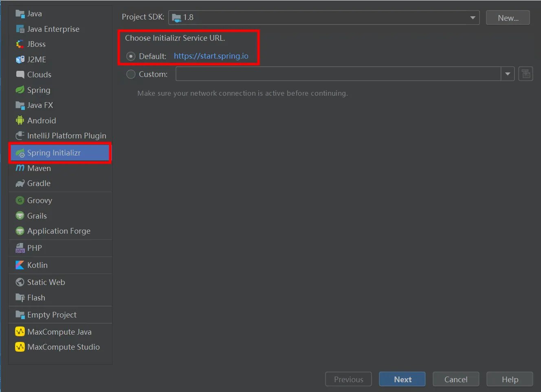Click the J2ME icon
The width and height of the screenshot is (541, 392).
point(20,59)
